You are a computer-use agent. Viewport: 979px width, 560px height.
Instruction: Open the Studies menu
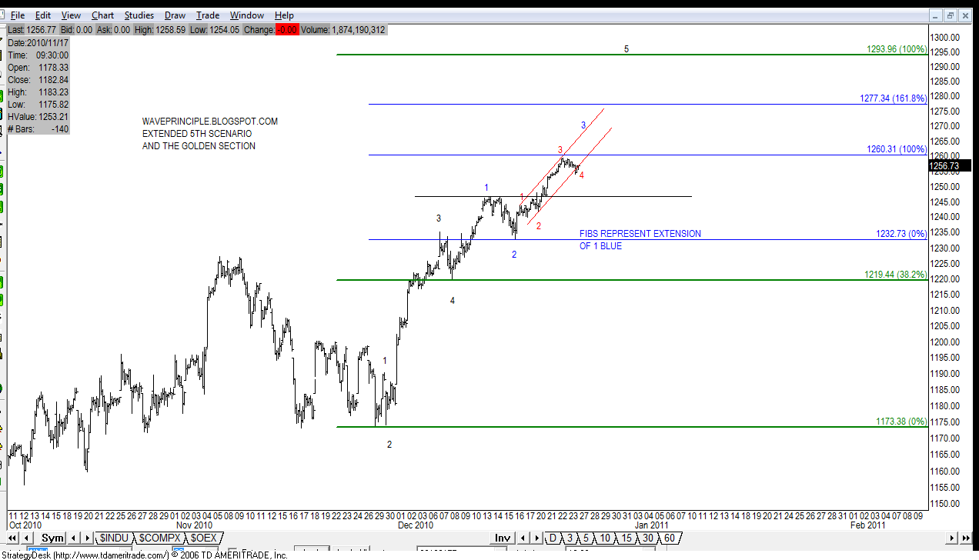pos(139,15)
